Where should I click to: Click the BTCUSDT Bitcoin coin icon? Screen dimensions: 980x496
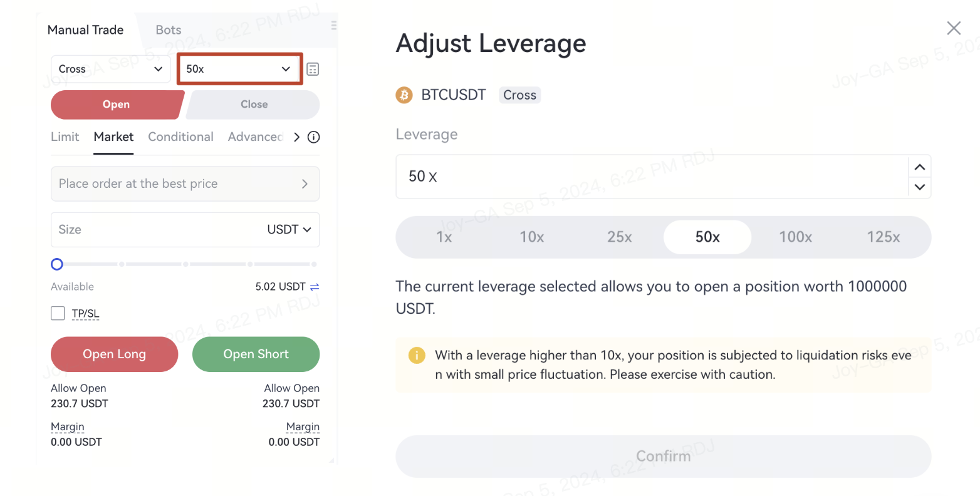tap(404, 95)
